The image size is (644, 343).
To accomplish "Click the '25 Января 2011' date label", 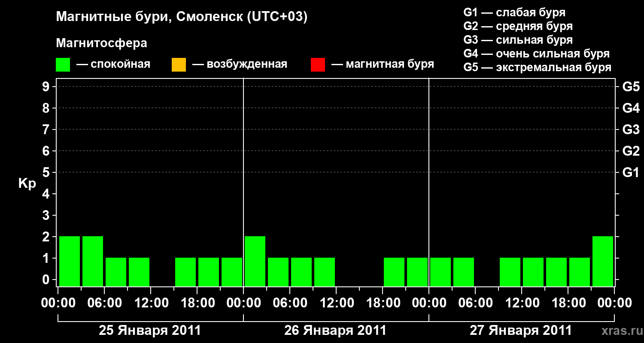I will tap(150, 331).
